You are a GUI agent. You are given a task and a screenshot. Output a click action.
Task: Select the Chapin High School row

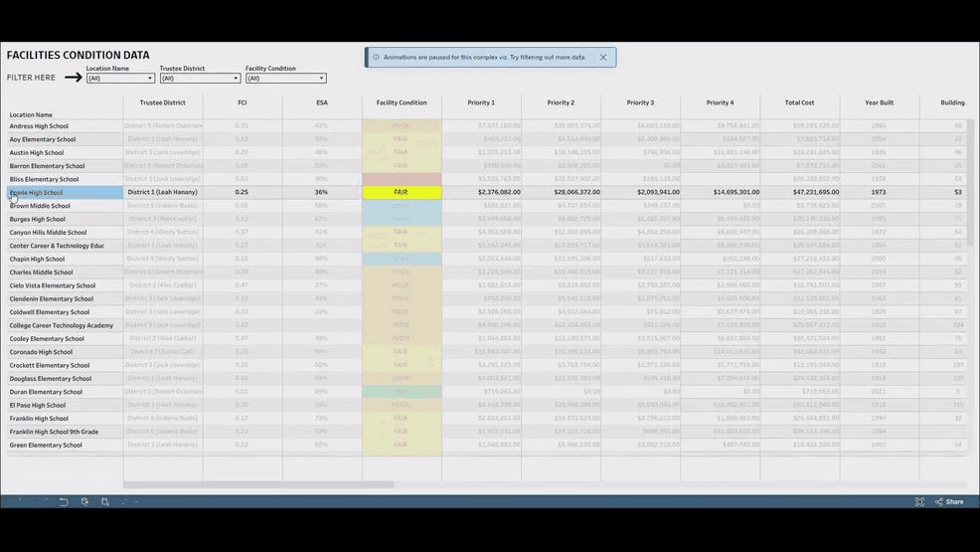pyautogui.click(x=37, y=259)
